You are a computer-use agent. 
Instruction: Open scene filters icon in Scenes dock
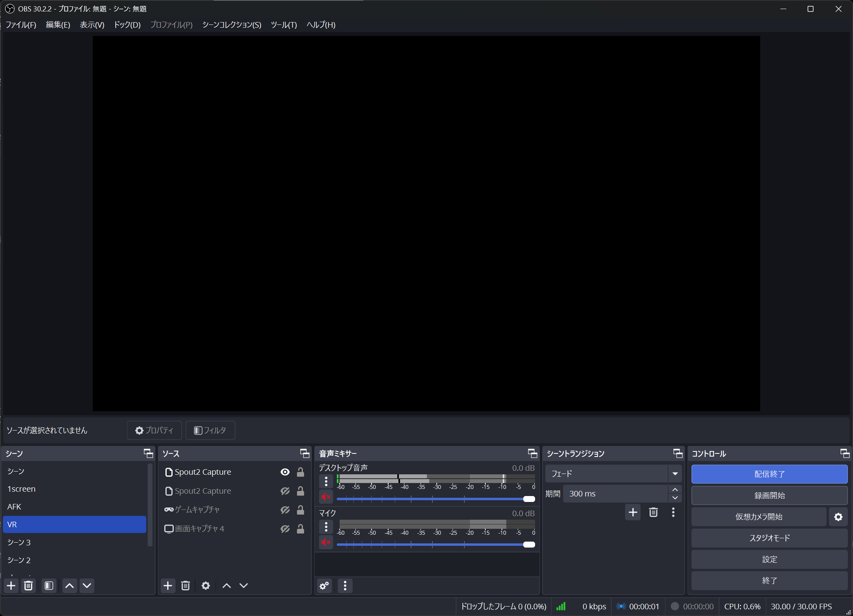pyautogui.click(x=49, y=586)
